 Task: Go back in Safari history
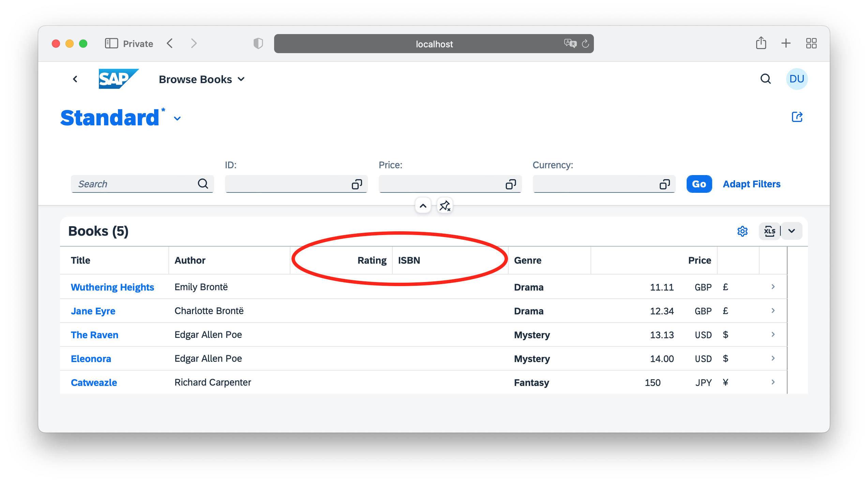tap(170, 43)
